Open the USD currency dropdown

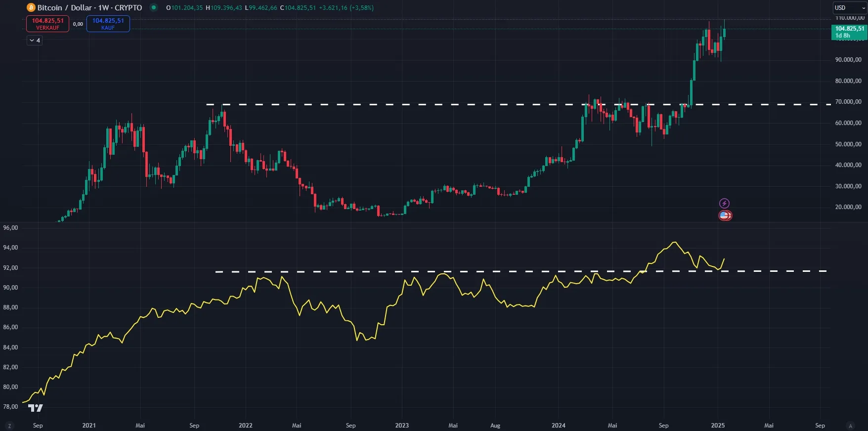[x=850, y=8]
